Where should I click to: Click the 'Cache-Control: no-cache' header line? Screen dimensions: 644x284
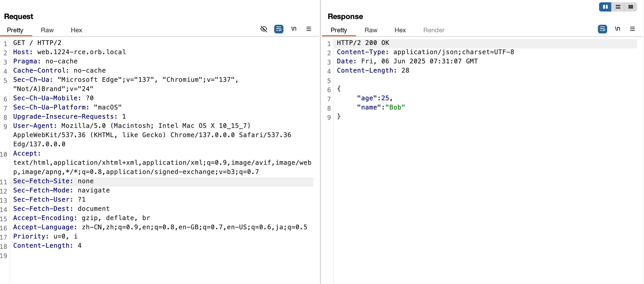(x=59, y=70)
